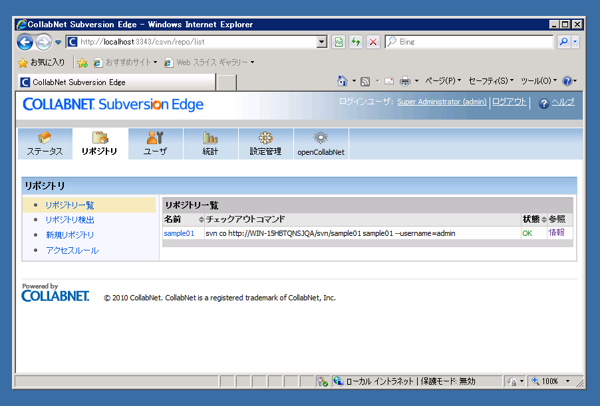Screen dimensions: 600x406
Task: Switch to the 統計 tab
Action: point(210,143)
